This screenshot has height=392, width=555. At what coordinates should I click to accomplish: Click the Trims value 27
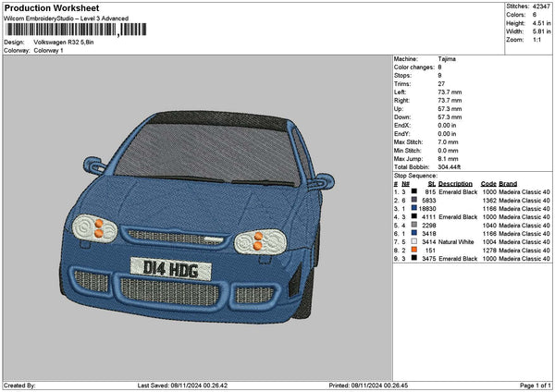coord(441,84)
